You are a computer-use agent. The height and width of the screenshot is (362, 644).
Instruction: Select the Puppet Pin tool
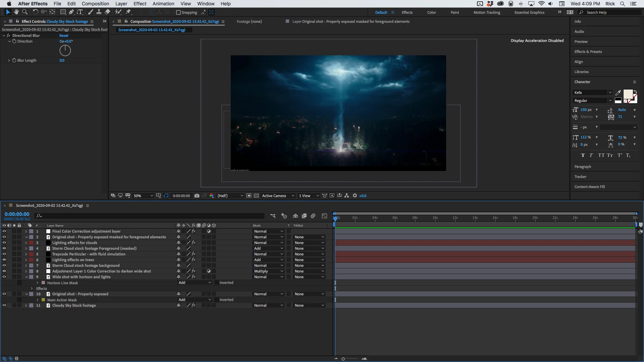128,12
